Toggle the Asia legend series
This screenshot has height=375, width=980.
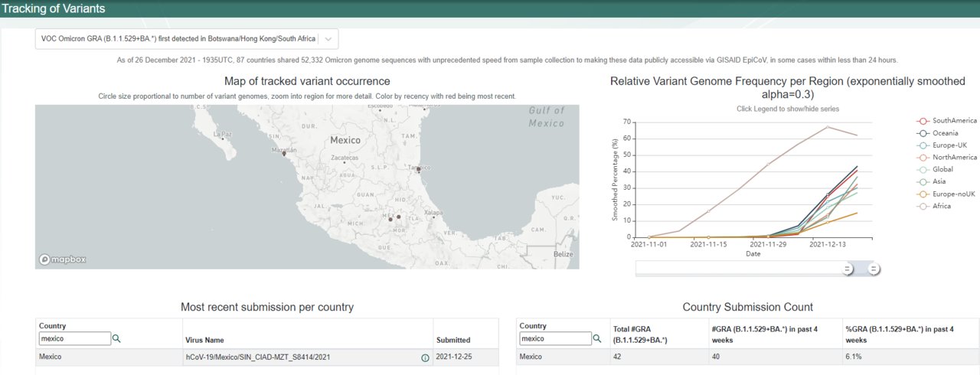(938, 181)
